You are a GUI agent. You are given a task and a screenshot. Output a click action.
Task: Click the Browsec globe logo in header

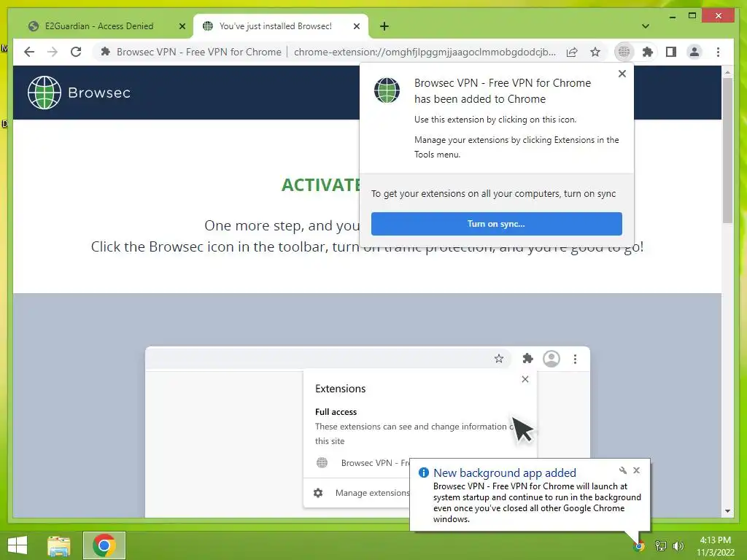[44, 93]
